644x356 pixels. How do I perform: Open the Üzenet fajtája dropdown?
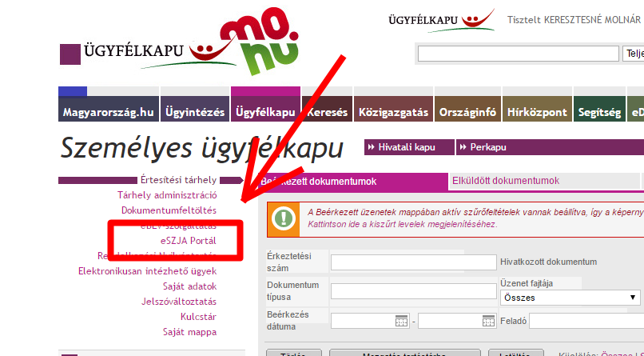point(570,298)
